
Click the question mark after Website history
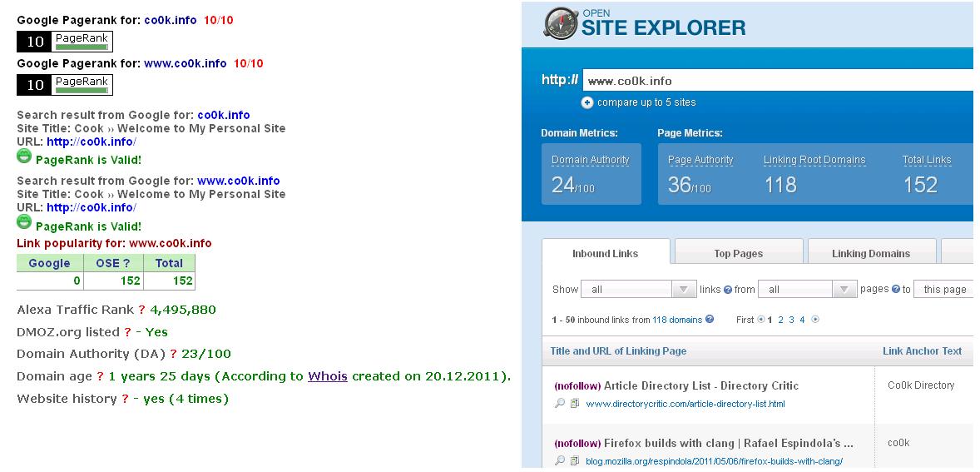click(125, 399)
